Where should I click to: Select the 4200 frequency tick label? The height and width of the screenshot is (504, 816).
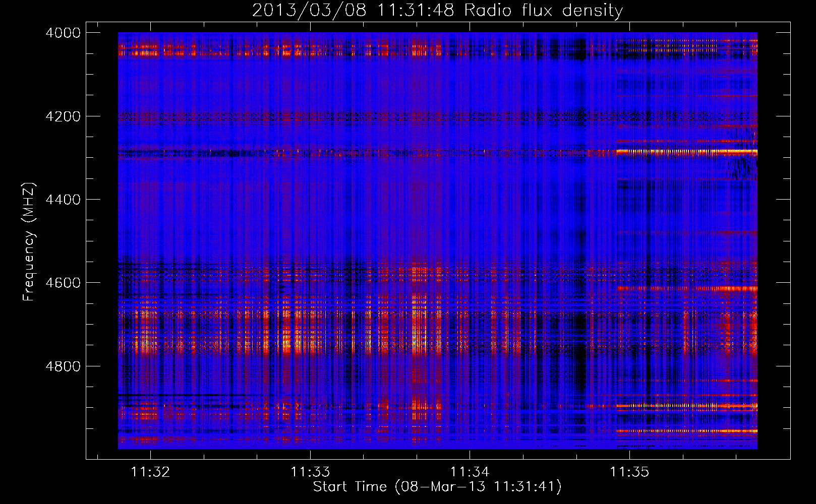tap(63, 116)
